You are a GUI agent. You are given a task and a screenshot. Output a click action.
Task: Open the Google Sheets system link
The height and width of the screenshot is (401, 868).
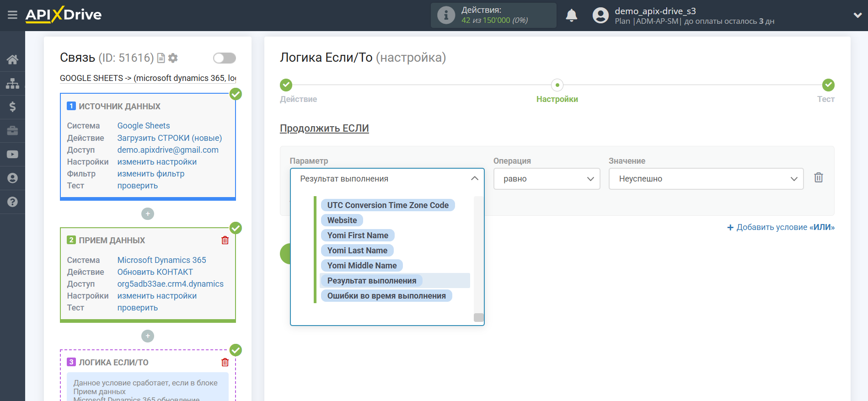pos(144,126)
